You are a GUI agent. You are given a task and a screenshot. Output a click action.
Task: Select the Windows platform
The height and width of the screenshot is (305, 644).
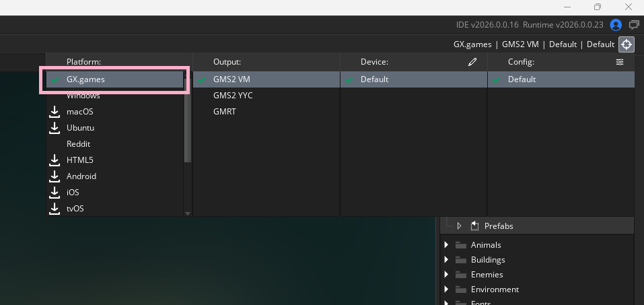114,96
